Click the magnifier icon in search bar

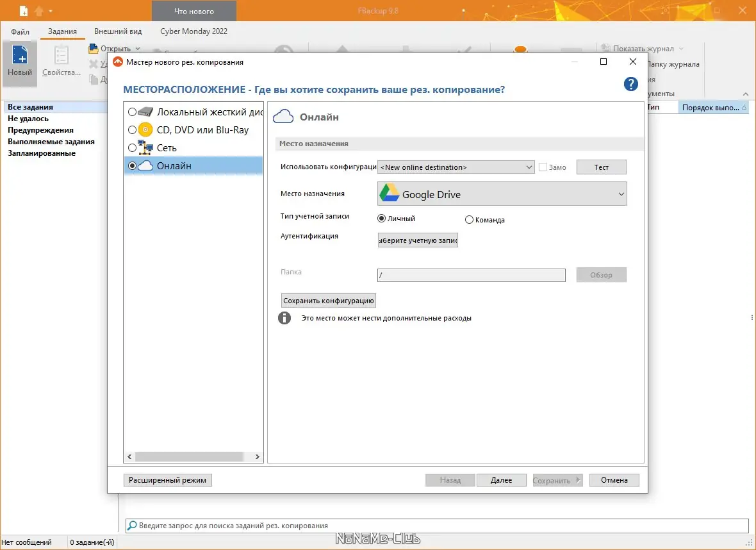click(131, 526)
